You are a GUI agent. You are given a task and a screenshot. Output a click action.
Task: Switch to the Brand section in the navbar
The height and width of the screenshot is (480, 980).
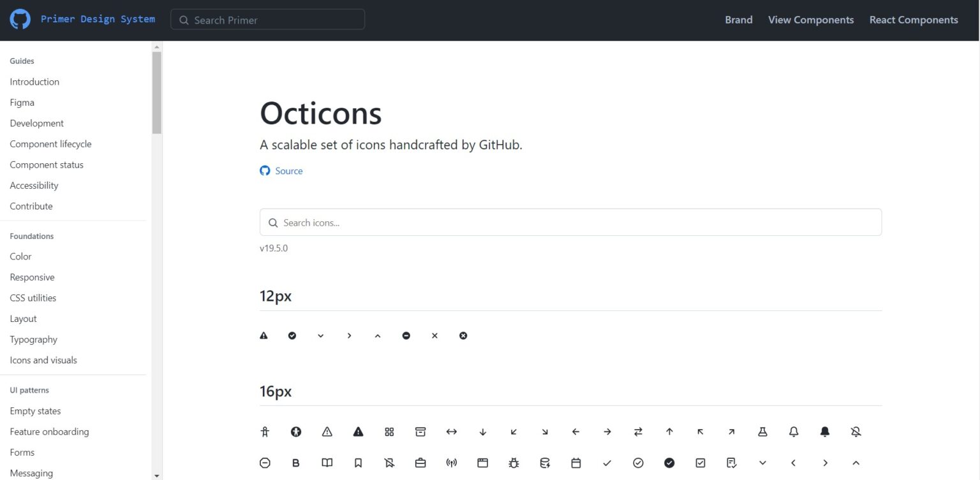click(x=738, y=20)
